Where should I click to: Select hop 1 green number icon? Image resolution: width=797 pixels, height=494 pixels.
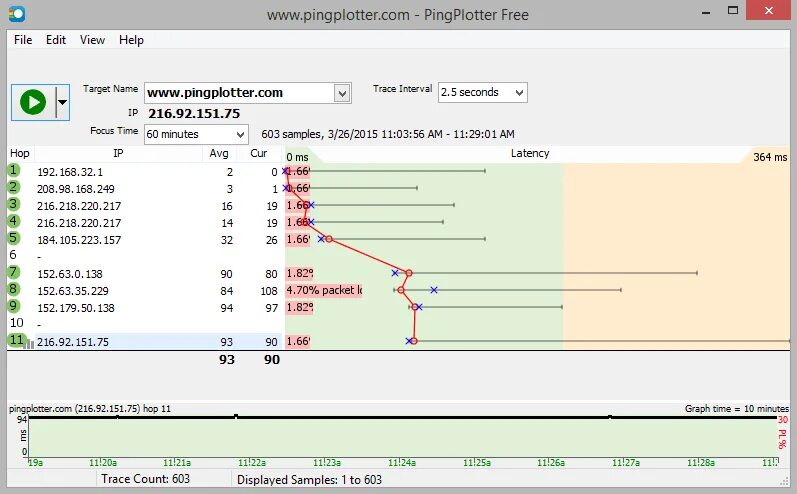click(x=14, y=170)
